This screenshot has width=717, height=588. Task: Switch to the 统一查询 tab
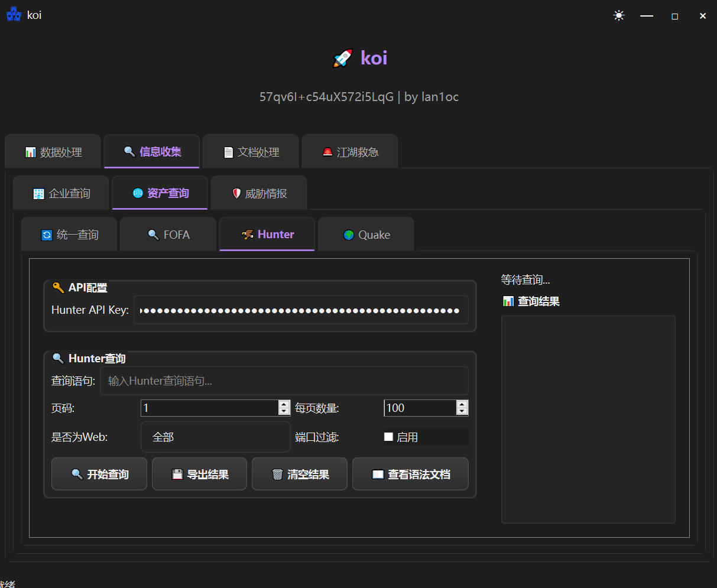pyautogui.click(x=70, y=235)
